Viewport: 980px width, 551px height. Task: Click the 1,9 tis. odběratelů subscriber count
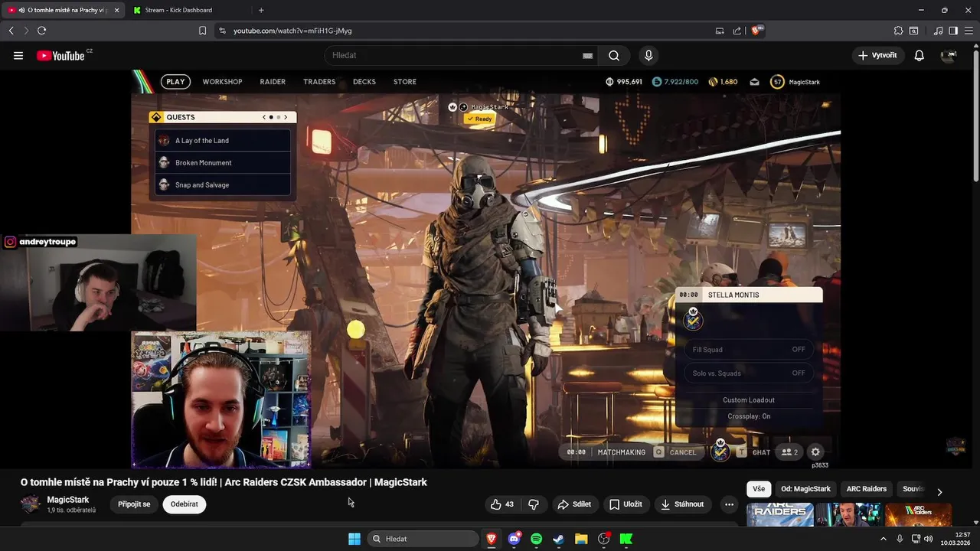[x=71, y=510]
